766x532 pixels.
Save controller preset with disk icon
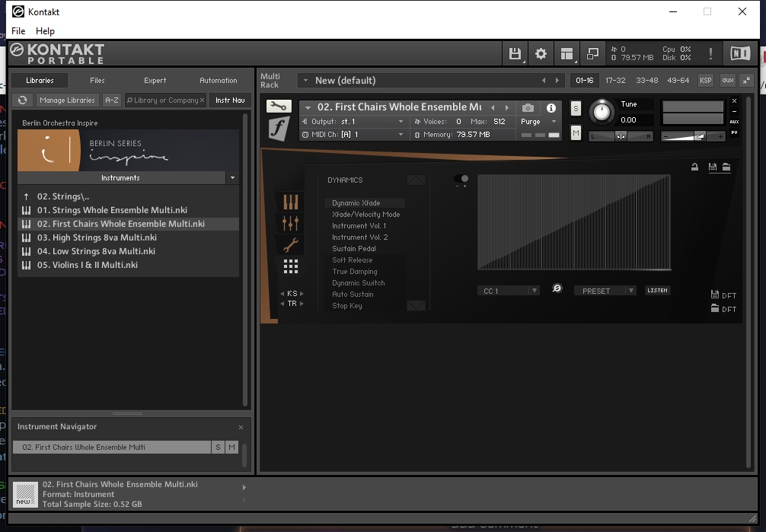coord(713,167)
